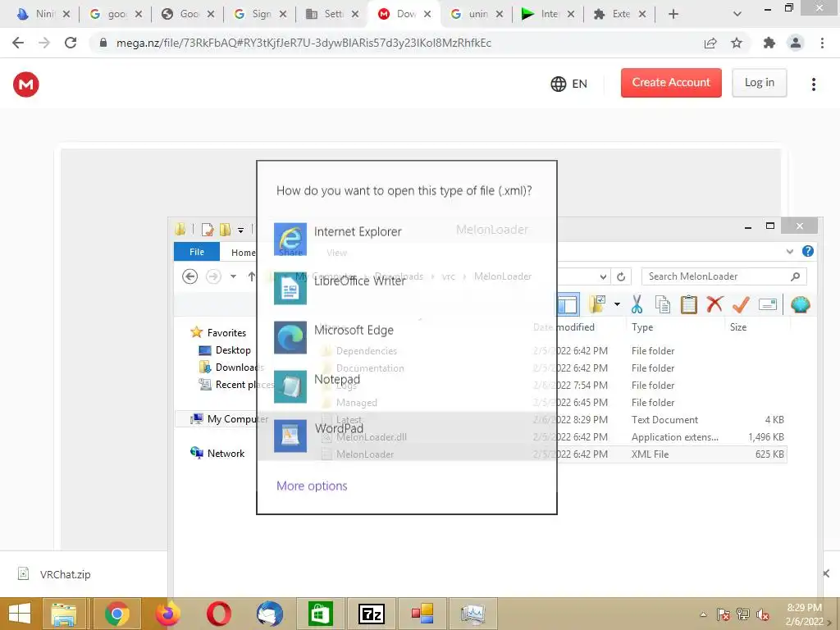Click the orange checkmark icon in Explorer toolbar

point(741,304)
